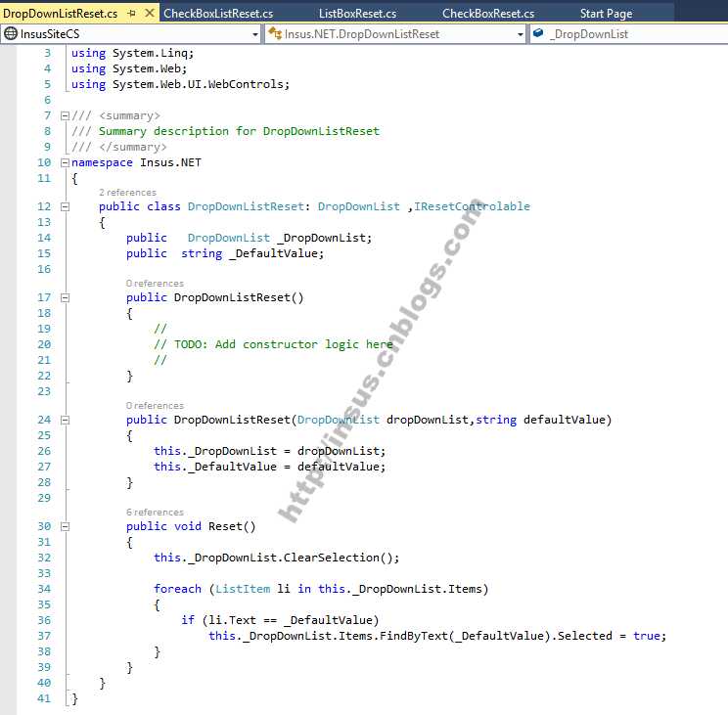Screen dimensions: 728x715
Task: Open the _DropDownList member dropdown
Action: pyautogui.click(x=629, y=34)
